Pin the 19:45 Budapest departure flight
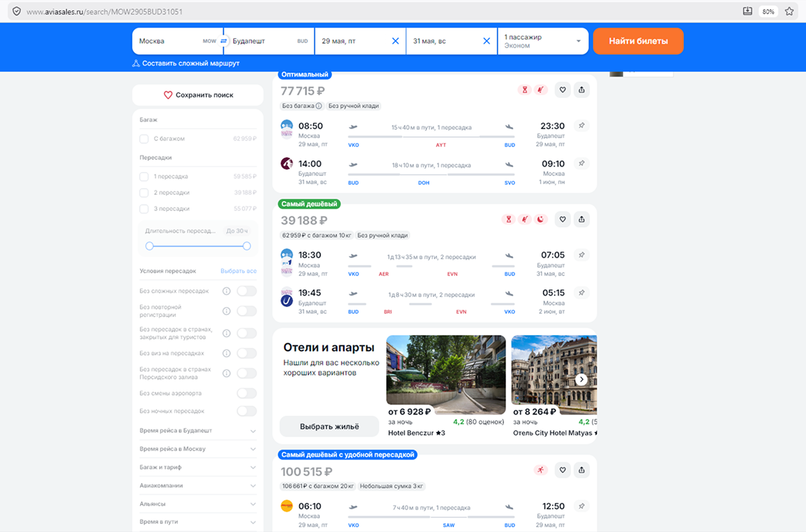This screenshot has width=806, height=532. 582,293
